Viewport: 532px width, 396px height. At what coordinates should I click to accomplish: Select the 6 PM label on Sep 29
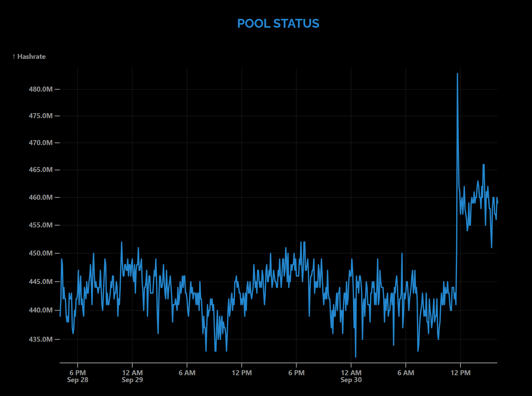(x=296, y=373)
